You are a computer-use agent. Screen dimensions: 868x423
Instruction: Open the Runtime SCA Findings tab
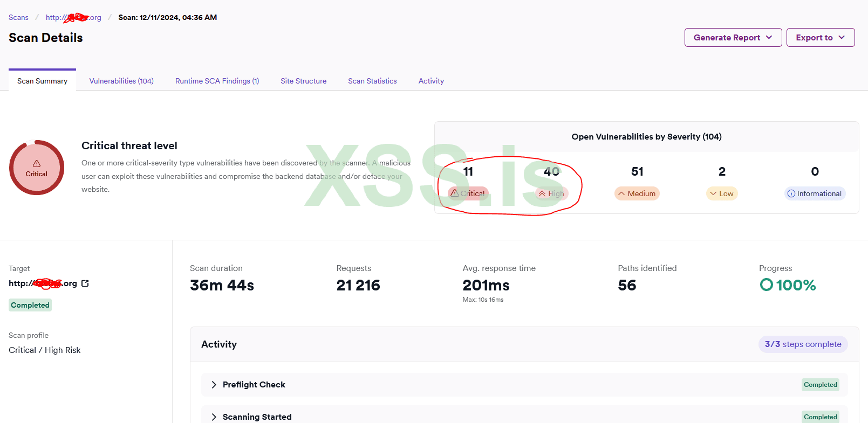217,81
